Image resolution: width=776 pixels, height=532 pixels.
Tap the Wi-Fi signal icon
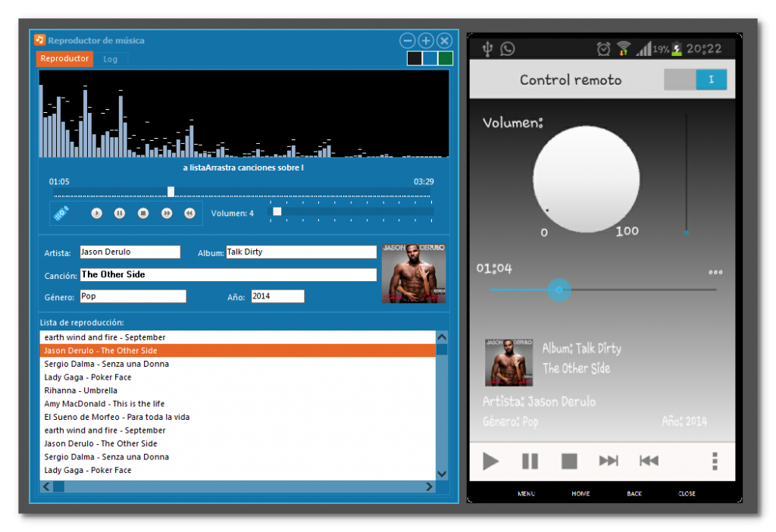click(x=624, y=49)
